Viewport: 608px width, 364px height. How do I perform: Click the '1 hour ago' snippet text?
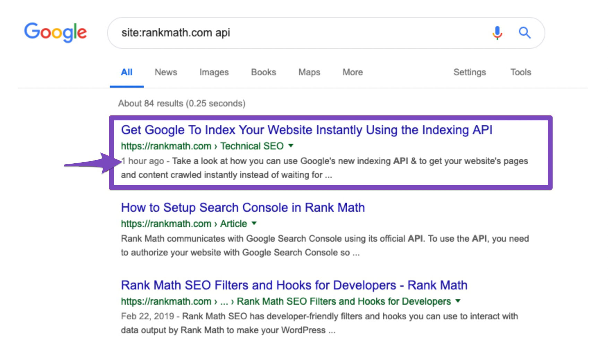coord(142,161)
